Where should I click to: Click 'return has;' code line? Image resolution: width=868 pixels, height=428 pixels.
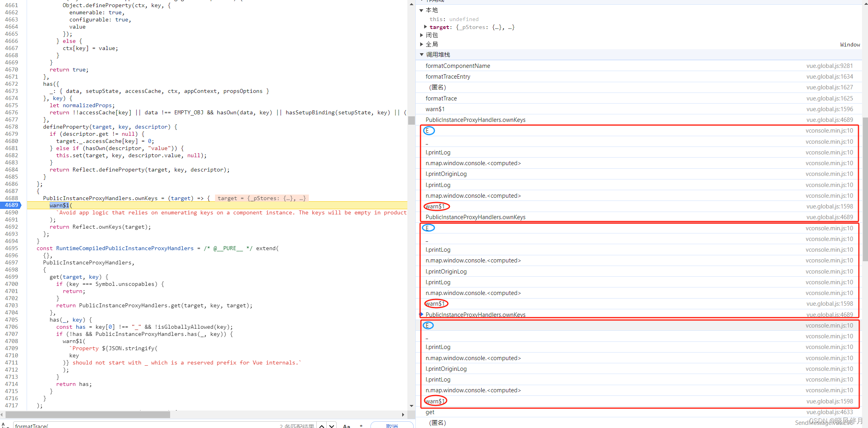(x=74, y=384)
